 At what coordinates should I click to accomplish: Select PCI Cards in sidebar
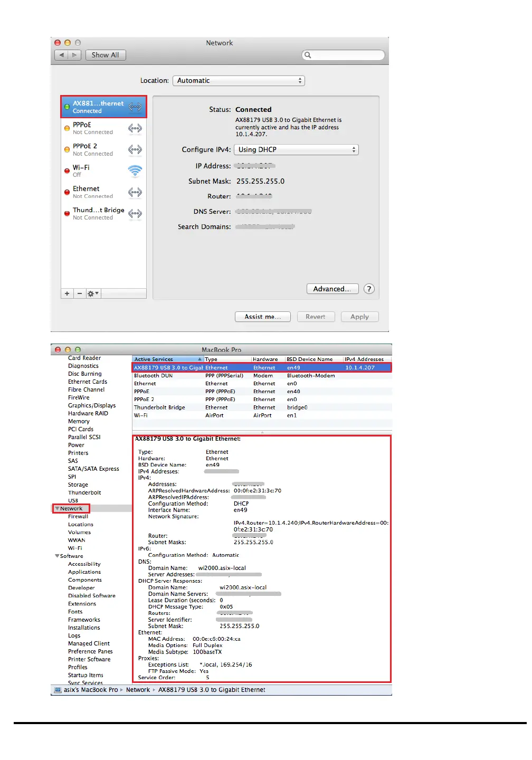click(81, 429)
